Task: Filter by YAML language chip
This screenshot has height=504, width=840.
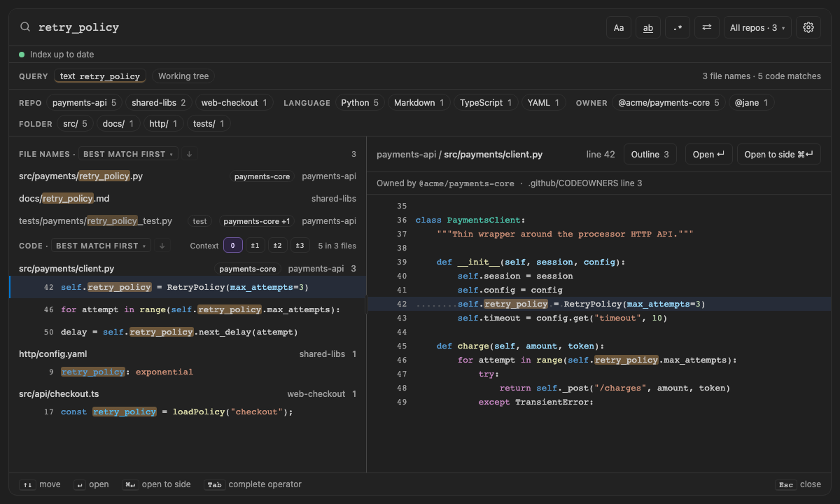Action: point(544,103)
